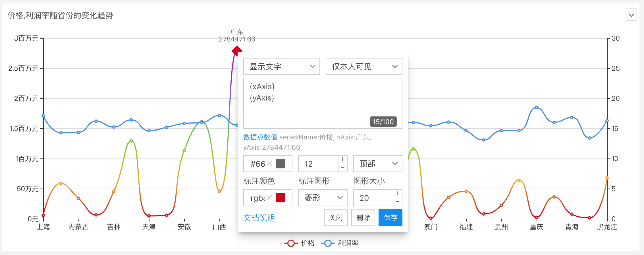Image resolution: width=644 pixels, height=255 pixels.
Task: Decrease font size with the minus stepper
Action: [342, 168]
